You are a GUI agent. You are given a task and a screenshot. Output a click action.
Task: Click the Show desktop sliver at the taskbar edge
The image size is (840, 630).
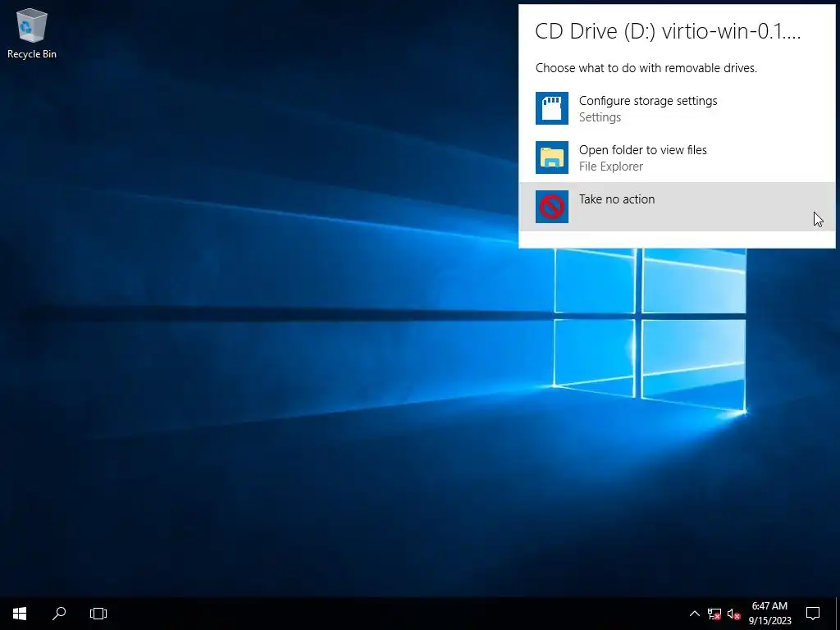(x=838, y=614)
